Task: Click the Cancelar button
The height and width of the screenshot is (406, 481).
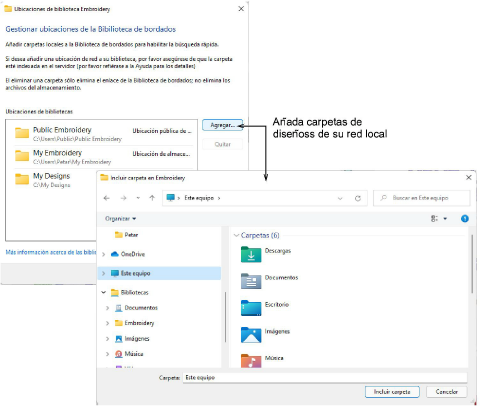Action: [447, 392]
